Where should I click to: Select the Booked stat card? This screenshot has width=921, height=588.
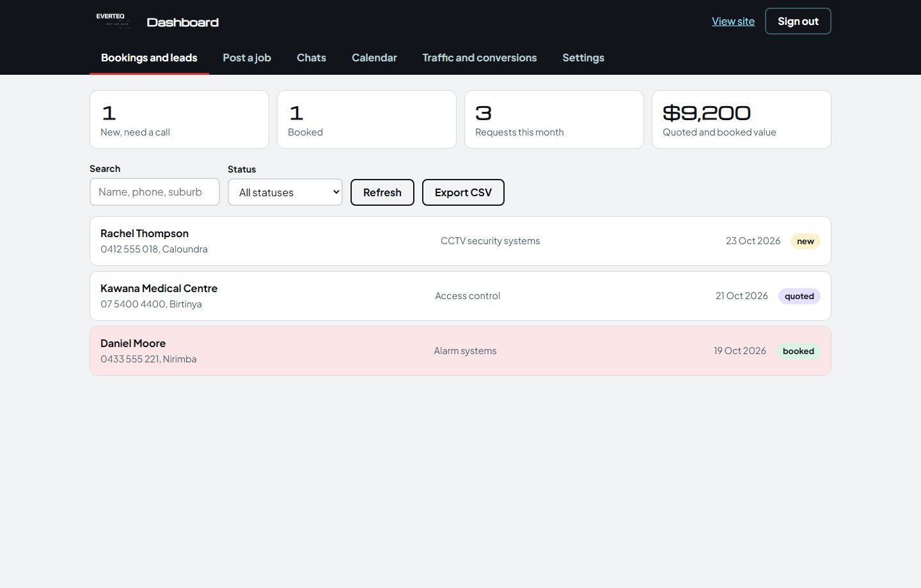click(x=366, y=120)
